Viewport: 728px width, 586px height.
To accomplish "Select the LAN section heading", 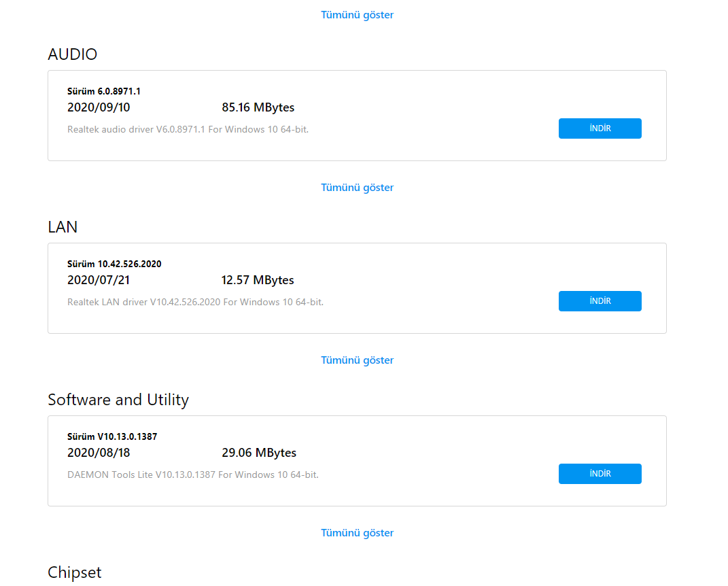I will pos(63,227).
